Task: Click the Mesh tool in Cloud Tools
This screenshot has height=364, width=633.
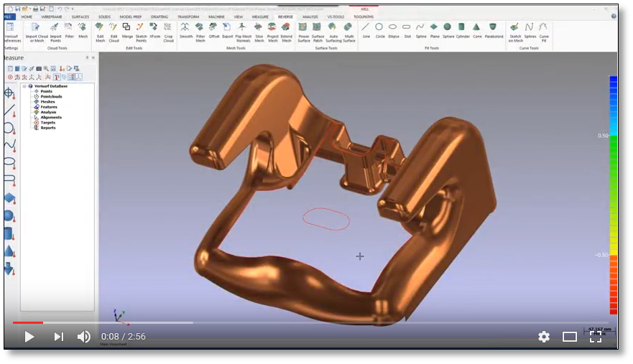Action: 83,31
